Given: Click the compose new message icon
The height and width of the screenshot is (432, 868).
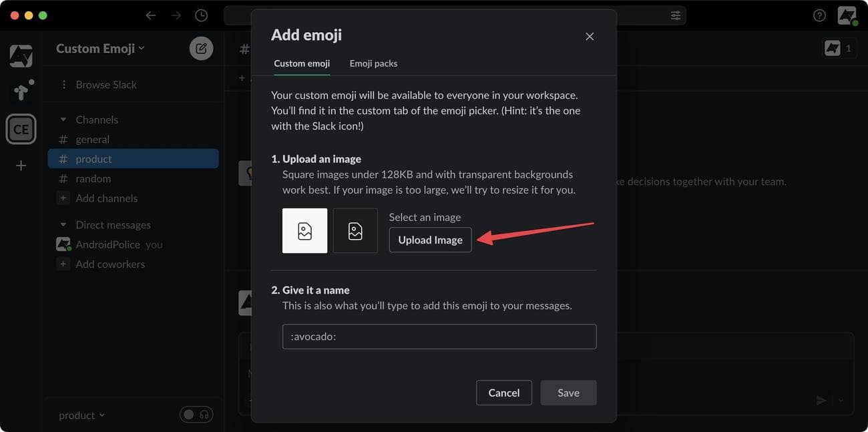Looking at the screenshot, I should [x=201, y=49].
